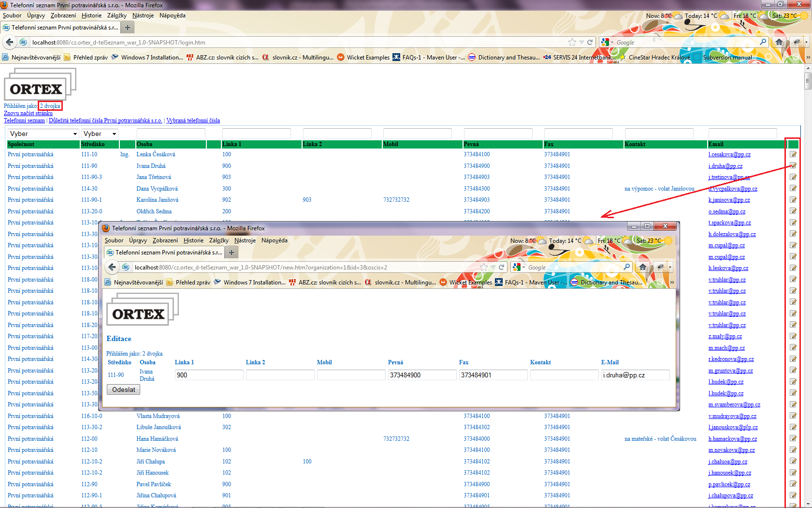Reload page icon in popup address bar
The image size is (812, 508).
(502, 268)
